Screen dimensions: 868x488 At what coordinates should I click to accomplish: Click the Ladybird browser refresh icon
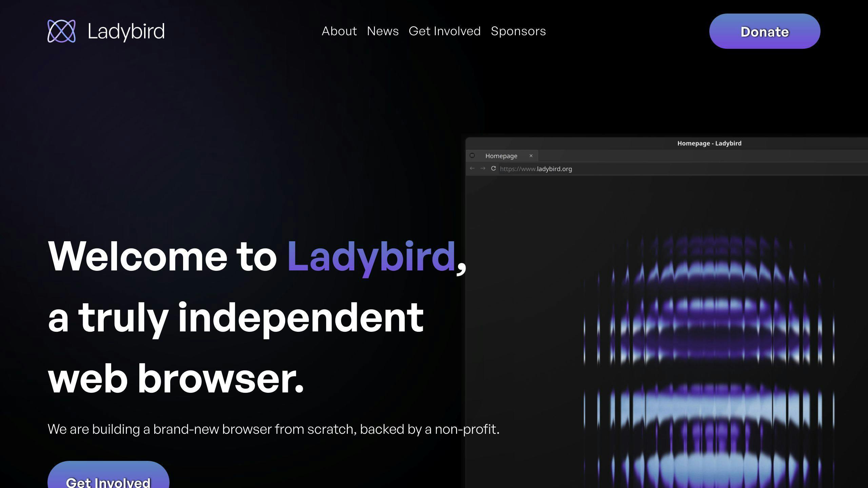[493, 169]
